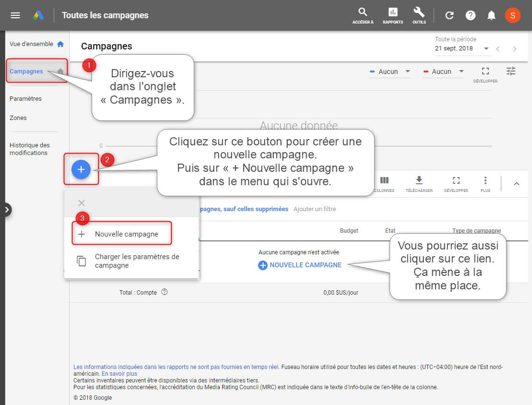Open the Accéder à search tool

click(x=363, y=16)
